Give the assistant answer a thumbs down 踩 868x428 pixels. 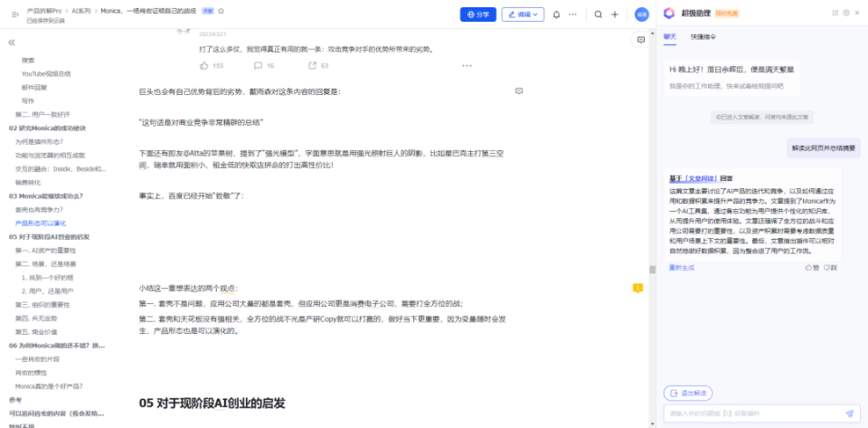[830, 268]
